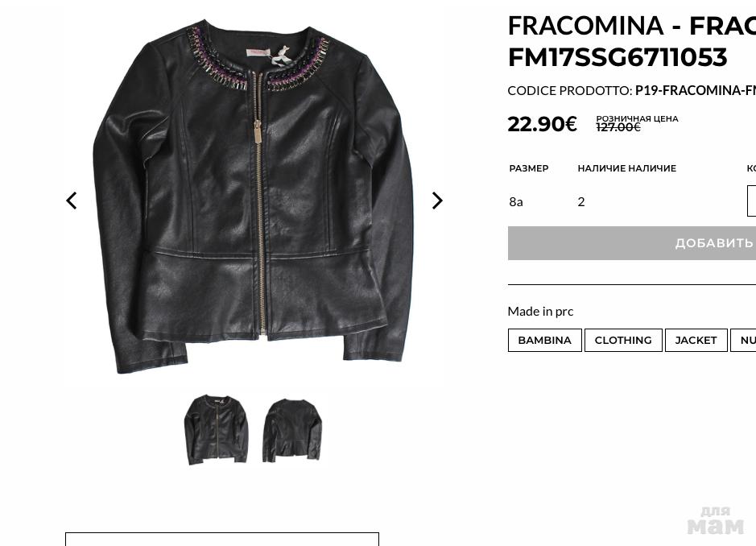Click the partially visible NU tag
The width and height of the screenshot is (756, 546).
pos(746,340)
